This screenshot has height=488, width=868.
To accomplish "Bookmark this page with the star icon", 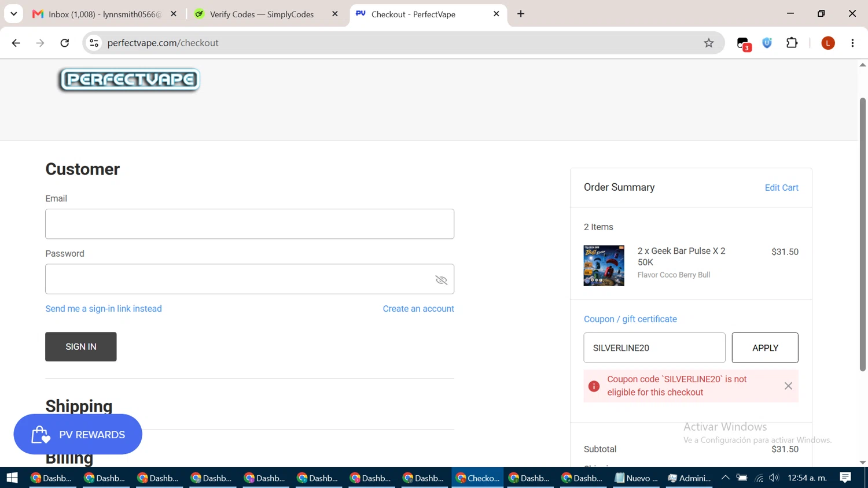I will tap(708, 43).
